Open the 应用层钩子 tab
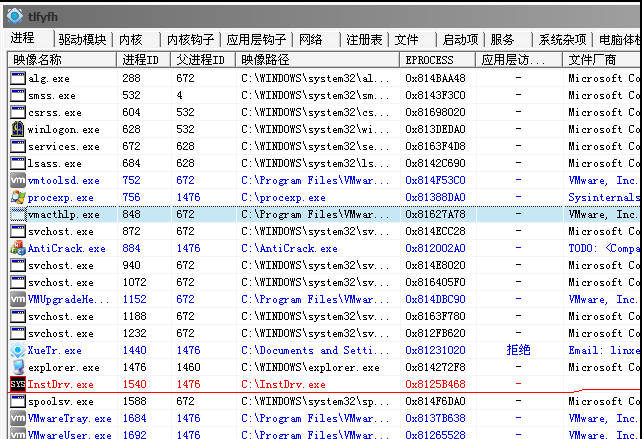The height and width of the screenshot is (439, 643). pos(256,40)
